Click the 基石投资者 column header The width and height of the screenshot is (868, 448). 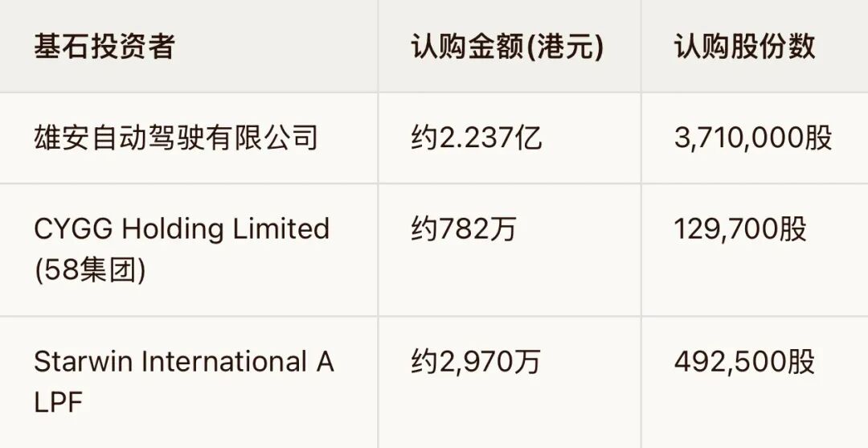click(x=104, y=46)
